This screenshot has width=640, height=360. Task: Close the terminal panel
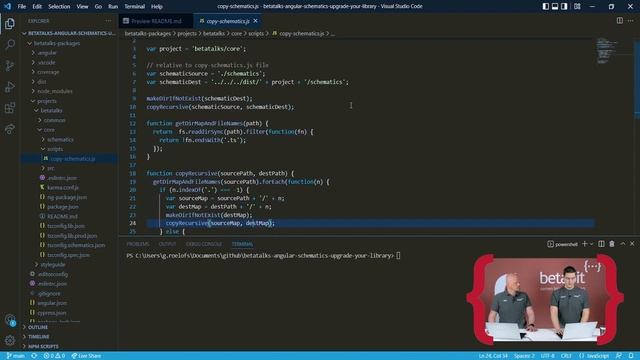[x=632, y=244]
